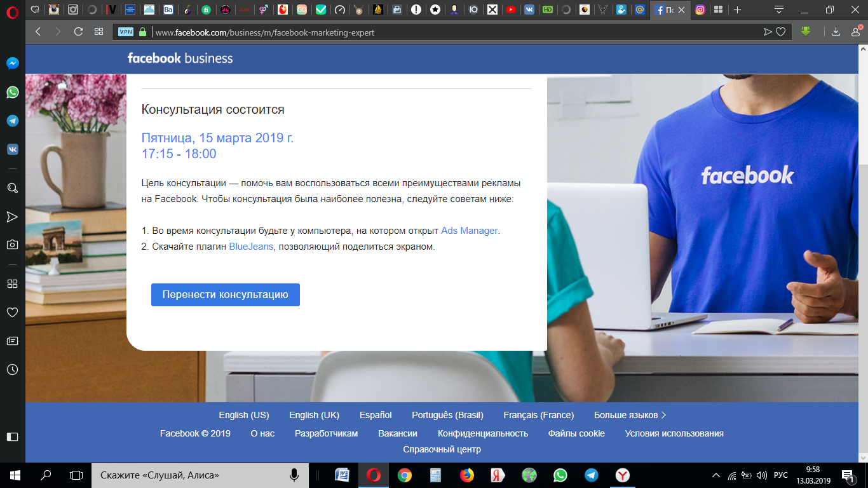This screenshot has width=868, height=488.
Task: Go back to the previous page
Action: click(x=38, y=32)
